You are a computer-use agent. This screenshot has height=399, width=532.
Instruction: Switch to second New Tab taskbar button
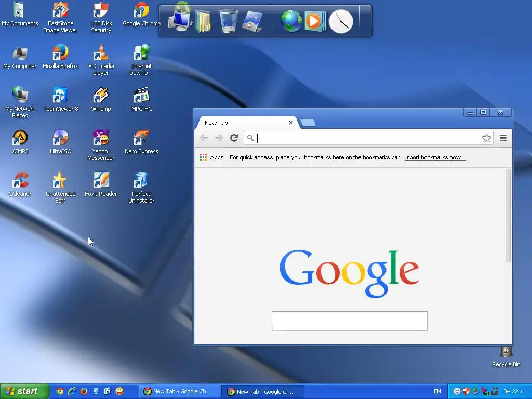263,392
